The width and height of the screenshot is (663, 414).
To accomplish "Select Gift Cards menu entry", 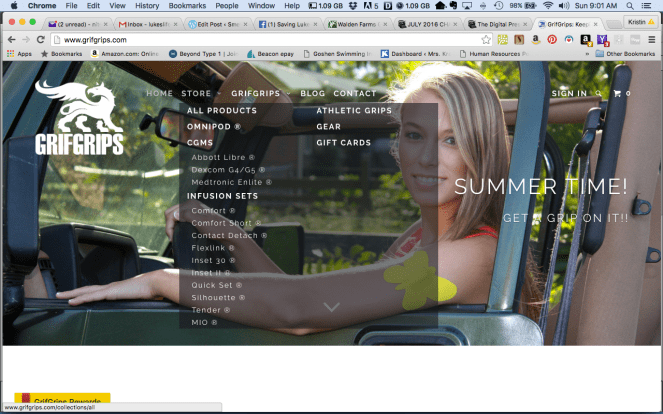I will (x=343, y=143).
